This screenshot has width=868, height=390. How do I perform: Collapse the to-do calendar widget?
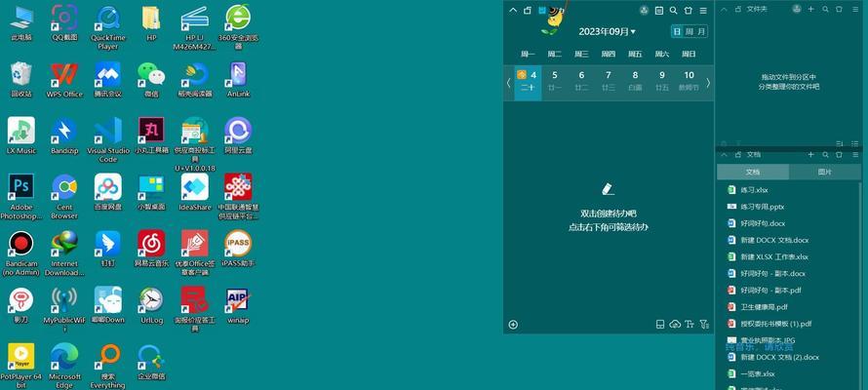click(x=513, y=10)
